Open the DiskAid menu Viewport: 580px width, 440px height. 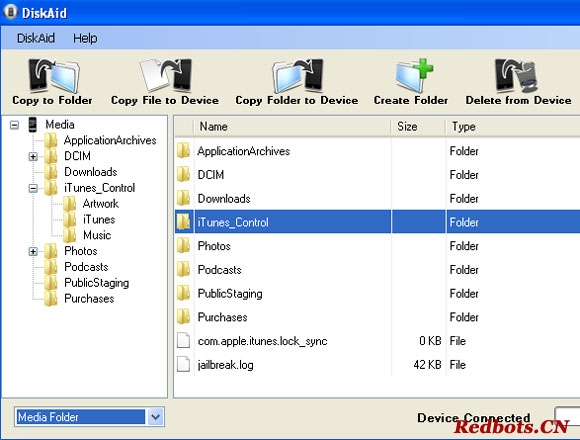coord(36,38)
